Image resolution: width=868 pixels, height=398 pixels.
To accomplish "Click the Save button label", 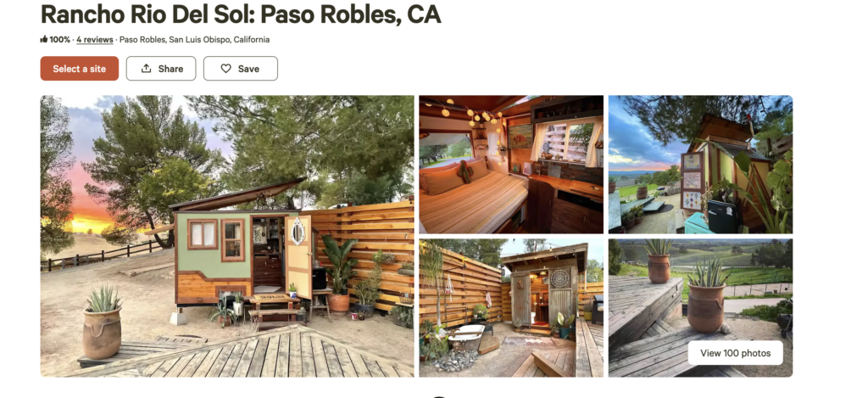I will click(x=248, y=69).
